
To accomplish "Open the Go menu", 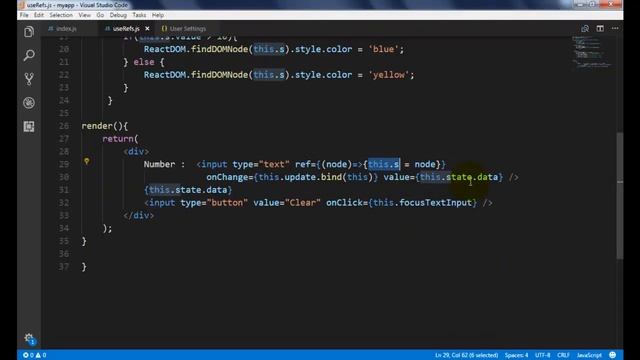I will pyautogui.click(x=100, y=15).
